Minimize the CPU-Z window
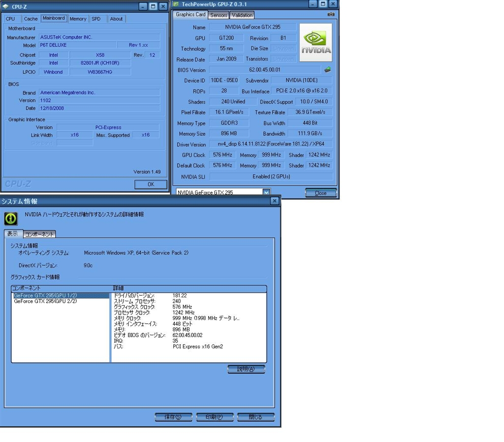 point(143,6)
